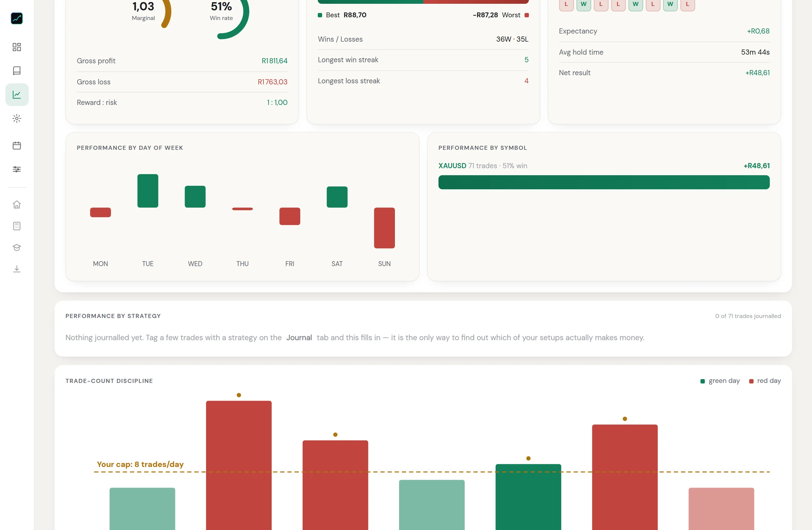The height and width of the screenshot is (530, 812).
Task: Click the TUE green performance bar
Action: coord(148,191)
